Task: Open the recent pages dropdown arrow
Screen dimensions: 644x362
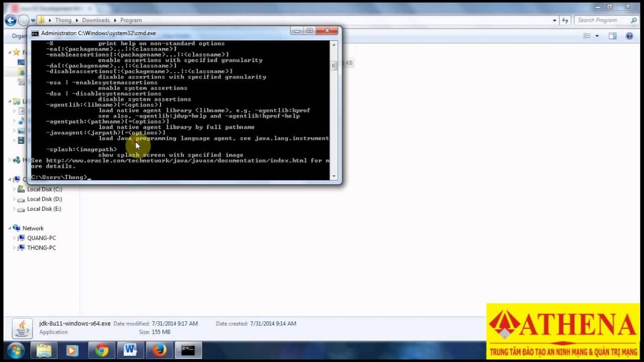Action: tap(33, 21)
